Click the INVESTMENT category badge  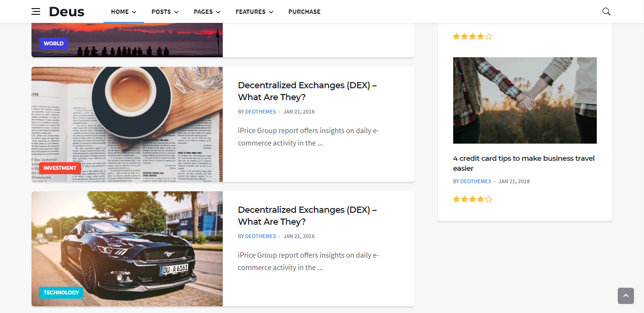60,168
